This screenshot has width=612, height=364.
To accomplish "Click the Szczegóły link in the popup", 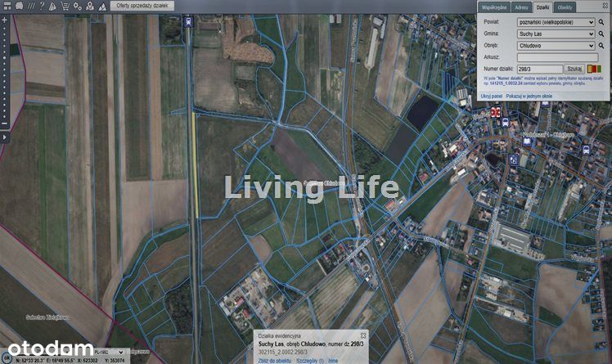I will tap(310, 361).
